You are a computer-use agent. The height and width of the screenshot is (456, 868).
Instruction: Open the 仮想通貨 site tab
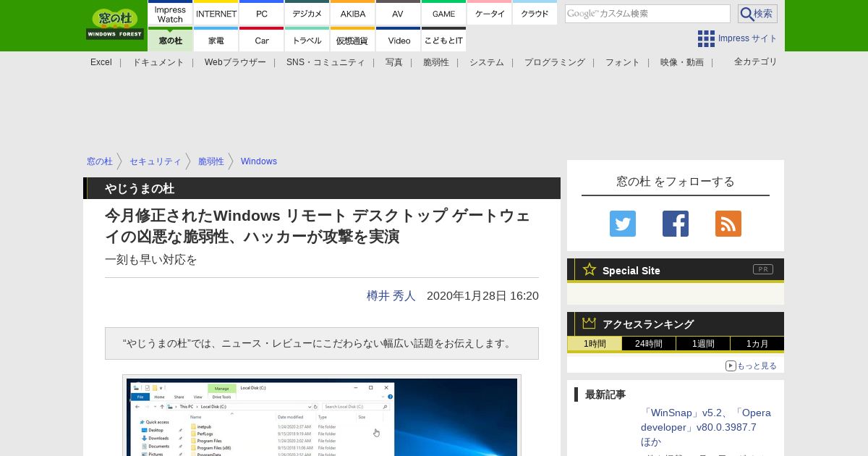click(353, 40)
